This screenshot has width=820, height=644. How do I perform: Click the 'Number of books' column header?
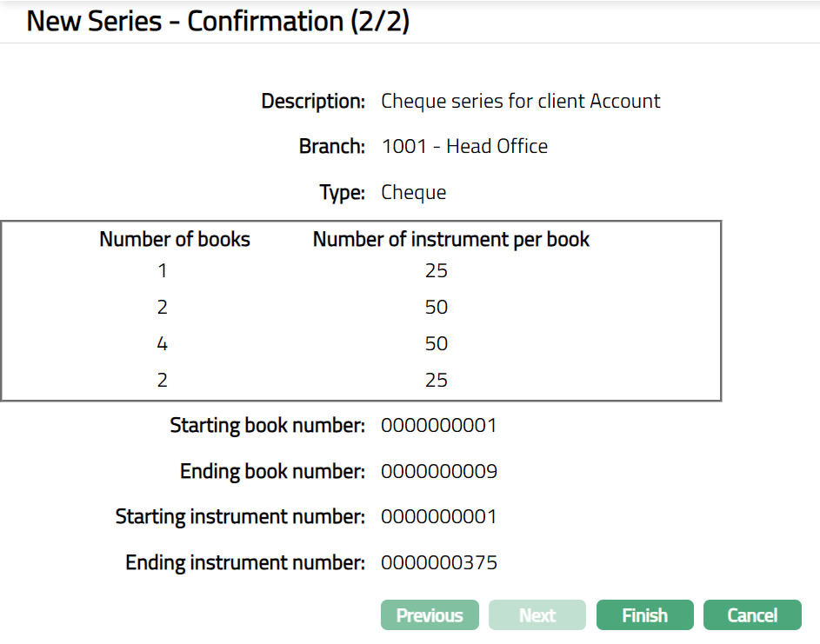tap(175, 239)
